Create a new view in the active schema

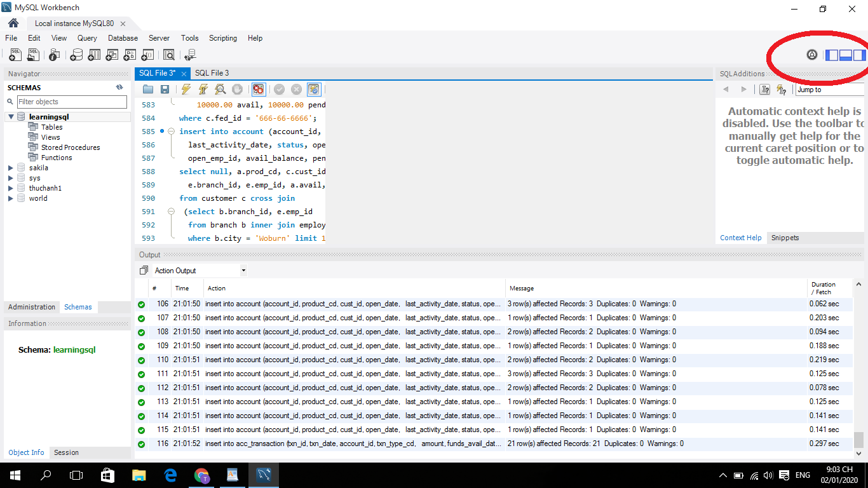tap(112, 55)
